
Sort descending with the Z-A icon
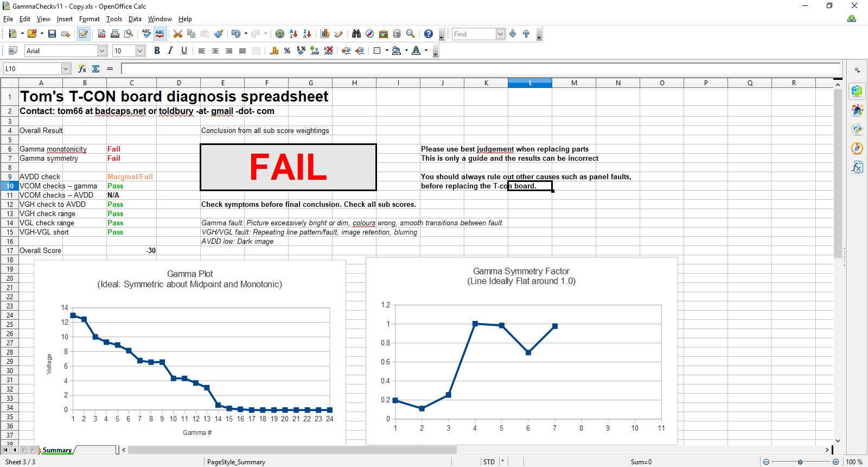[x=307, y=34]
